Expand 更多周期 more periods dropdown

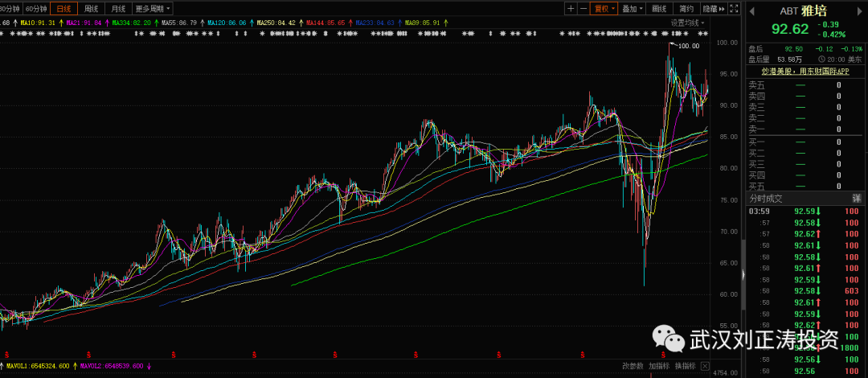pos(153,8)
